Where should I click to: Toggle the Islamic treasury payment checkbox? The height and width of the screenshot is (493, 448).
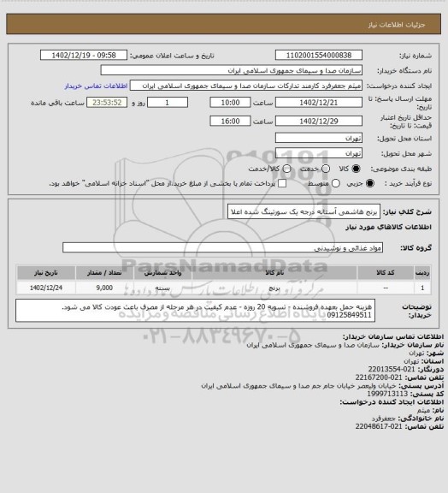click(282, 183)
